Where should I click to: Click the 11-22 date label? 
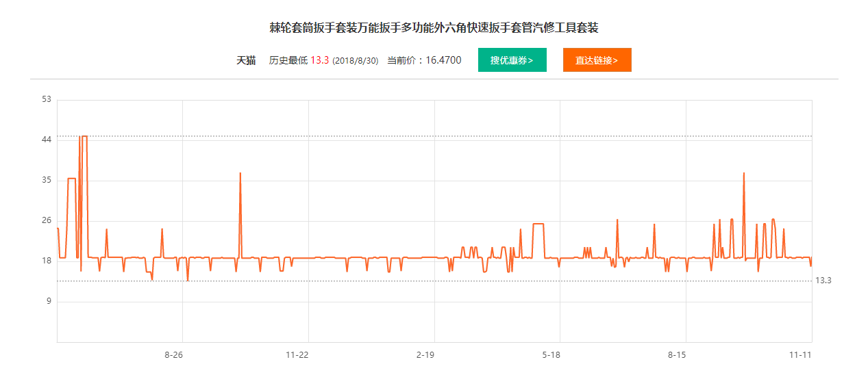click(x=297, y=355)
